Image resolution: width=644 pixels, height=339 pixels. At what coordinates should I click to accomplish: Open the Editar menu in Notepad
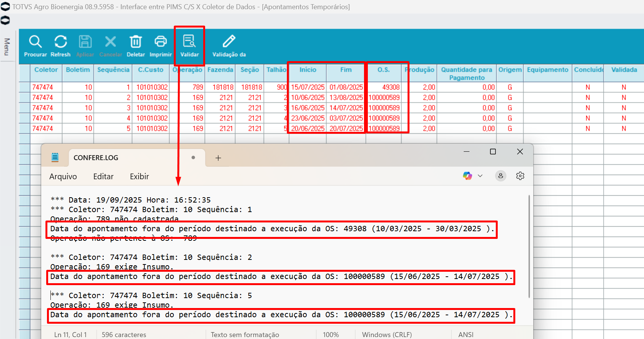pyautogui.click(x=104, y=176)
